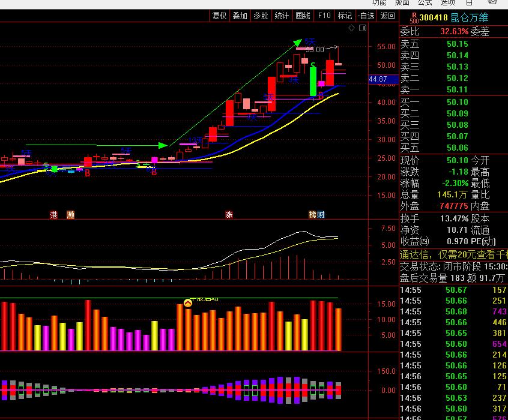The image size is (508, 420).
Task: Click the 55.00 high price annotation
Action: [x=315, y=50]
